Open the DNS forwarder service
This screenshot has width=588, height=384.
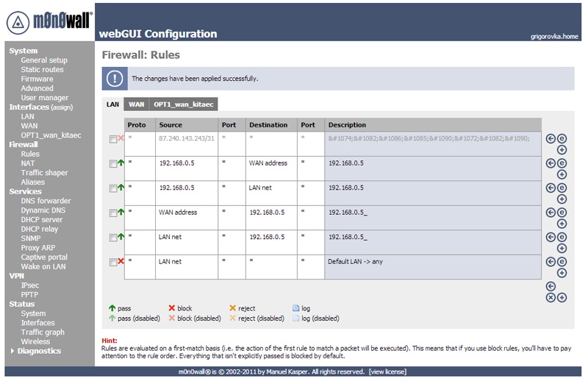point(46,201)
